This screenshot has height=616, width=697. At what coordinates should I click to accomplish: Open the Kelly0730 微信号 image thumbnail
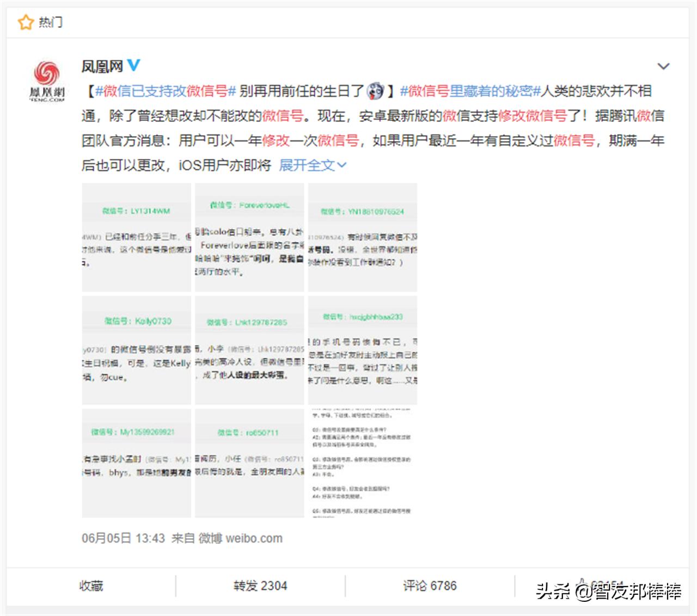(x=135, y=348)
